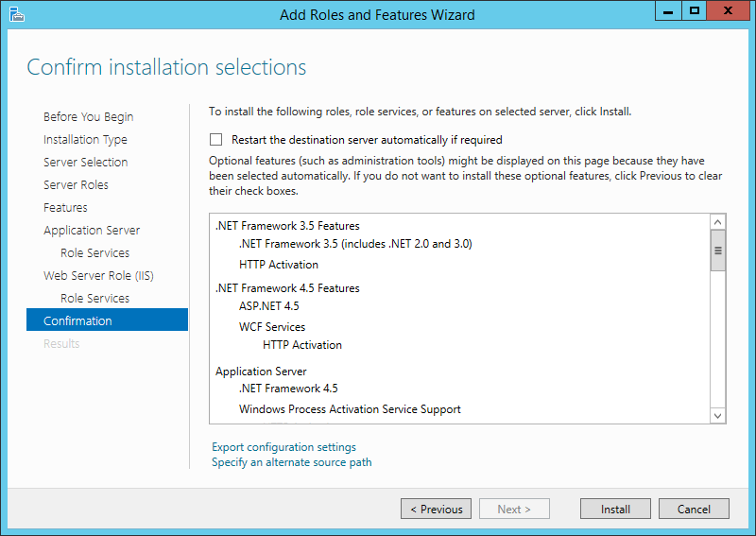The width and height of the screenshot is (756, 536).
Task: Click the scroll up arrow of the list
Action: [x=717, y=222]
